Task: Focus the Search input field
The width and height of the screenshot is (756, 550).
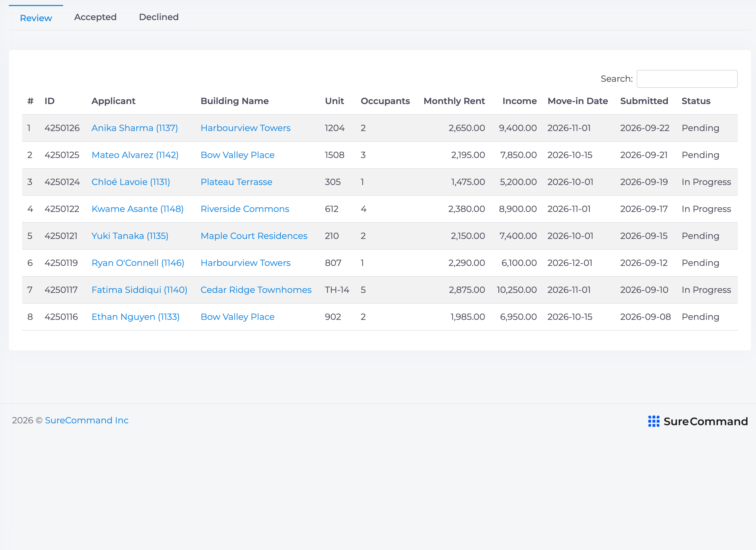Action: pos(687,79)
